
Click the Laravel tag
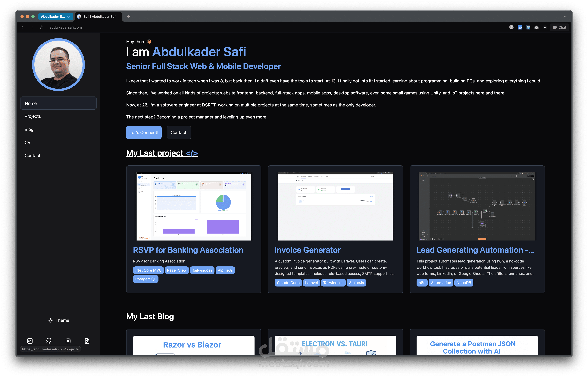coord(311,283)
